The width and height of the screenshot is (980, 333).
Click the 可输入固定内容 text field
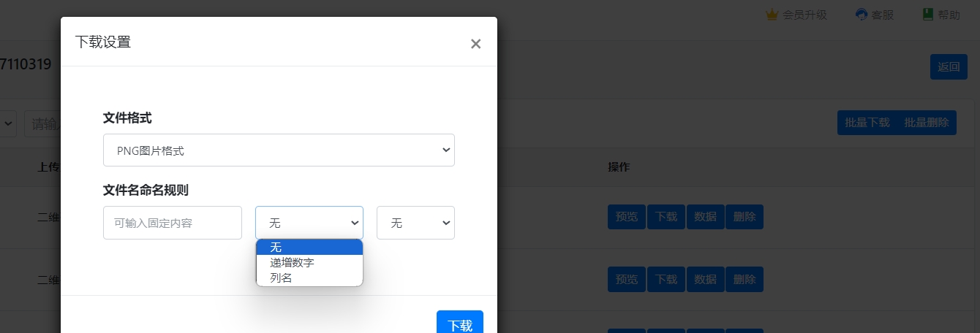pyautogui.click(x=172, y=223)
